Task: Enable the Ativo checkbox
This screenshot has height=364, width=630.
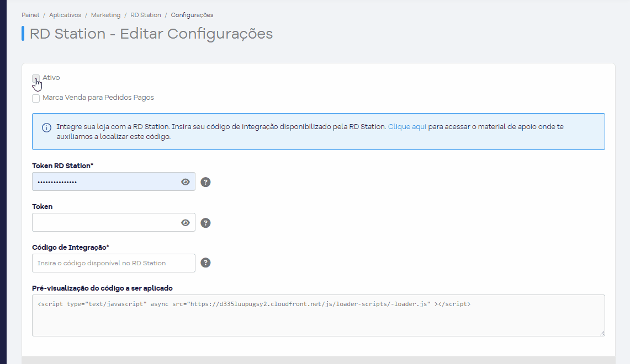Action: [x=36, y=78]
